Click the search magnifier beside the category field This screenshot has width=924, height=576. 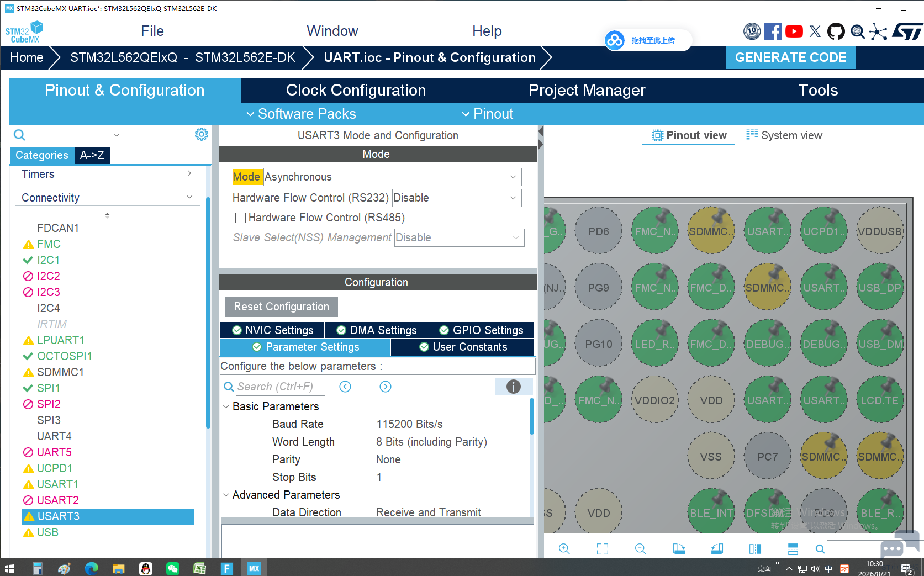click(19, 135)
